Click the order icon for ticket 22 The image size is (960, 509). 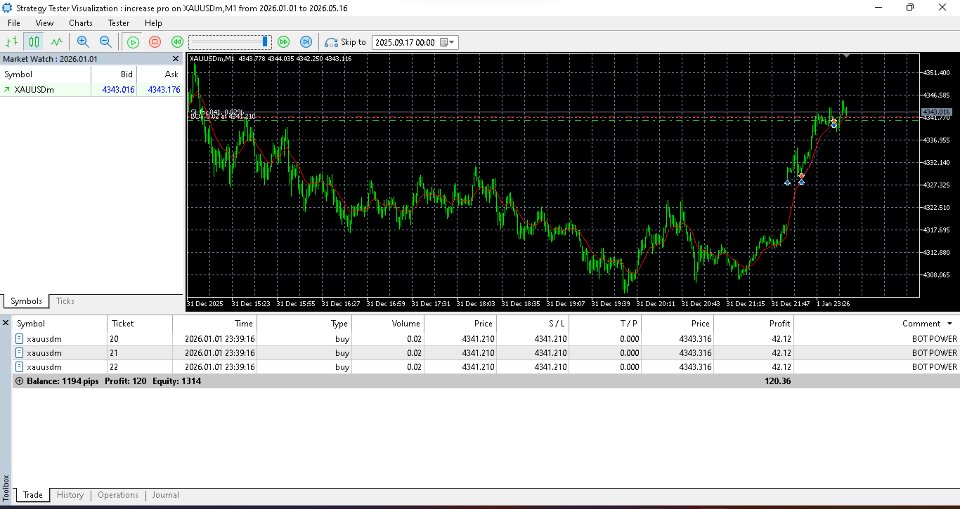point(19,367)
